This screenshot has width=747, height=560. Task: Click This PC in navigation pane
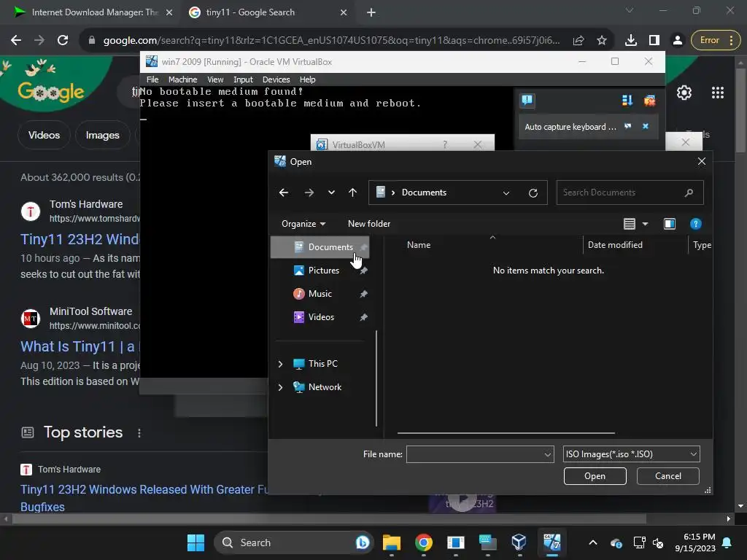point(322,364)
